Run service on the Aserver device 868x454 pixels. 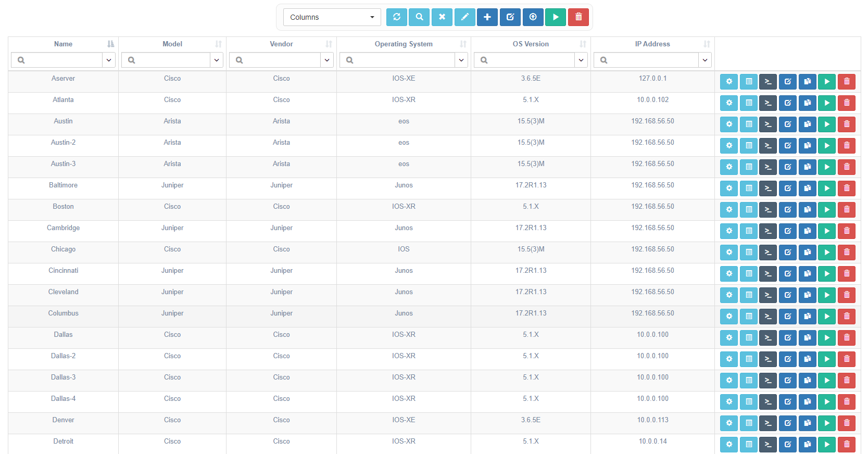tap(827, 82)
